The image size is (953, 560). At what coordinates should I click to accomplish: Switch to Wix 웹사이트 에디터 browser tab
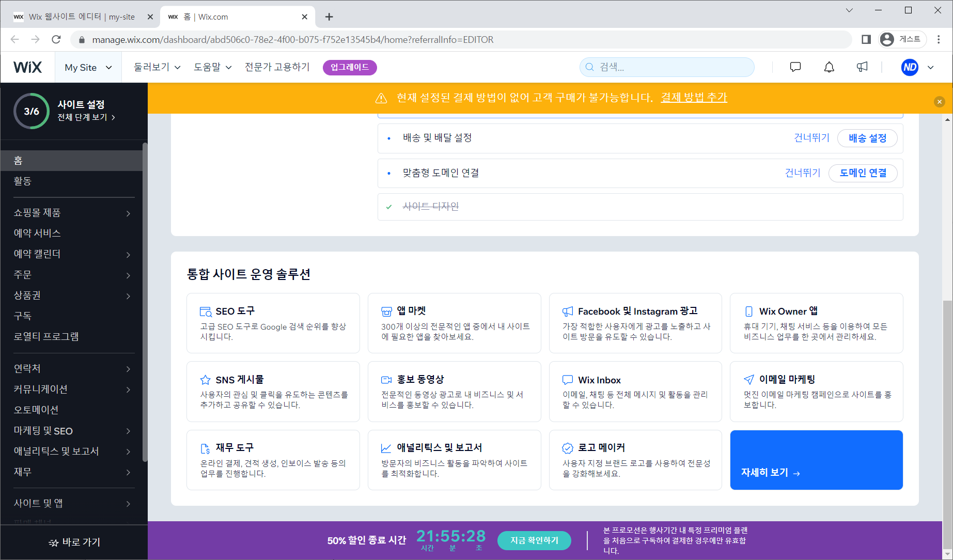pyautogui.click(x=83, y=17)
